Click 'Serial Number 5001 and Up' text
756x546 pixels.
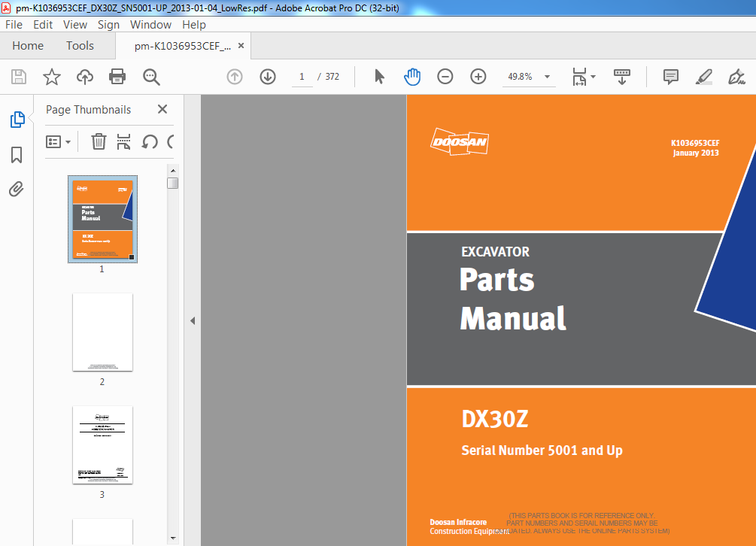tap(542, 450)
